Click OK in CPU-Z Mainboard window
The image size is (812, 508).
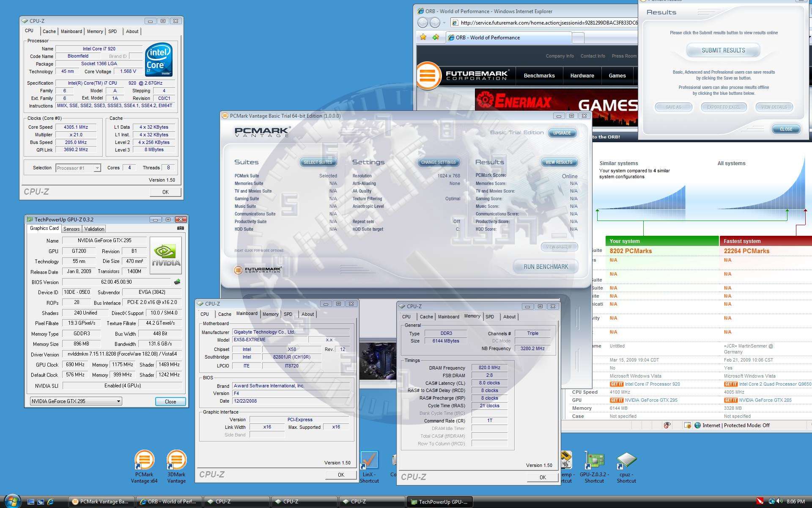pyautogui.click(x=341, y=475)
